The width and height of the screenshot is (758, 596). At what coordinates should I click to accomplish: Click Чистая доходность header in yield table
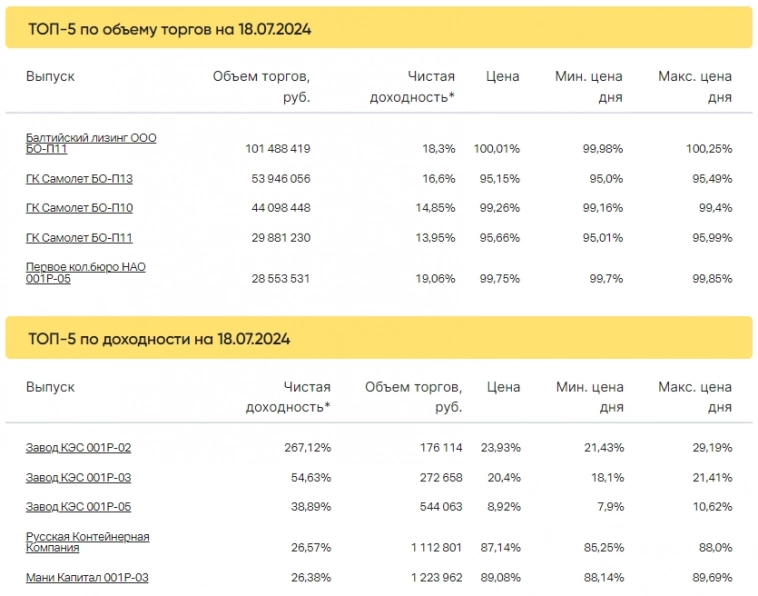tap(288, 396)
